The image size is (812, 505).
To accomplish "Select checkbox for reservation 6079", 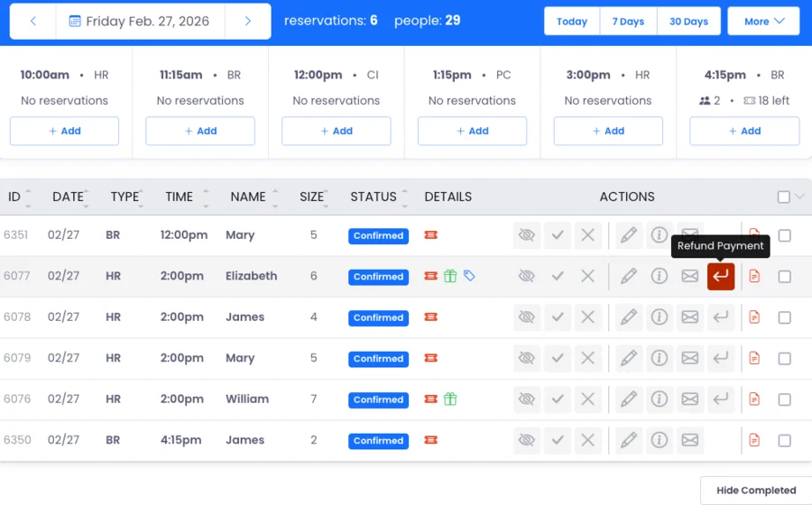I will point(785,359).
